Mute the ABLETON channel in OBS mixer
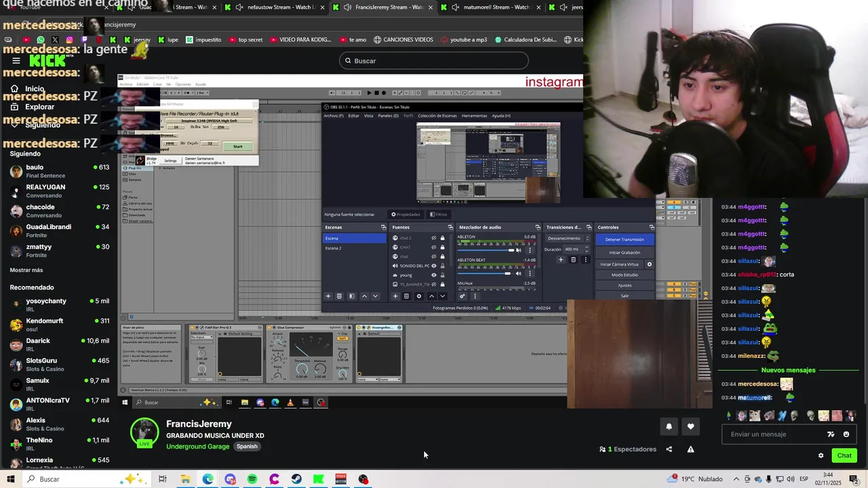Image resolution: width=868 pixels, height=488 pixels. pyautogui.click(x=519, y=250)
